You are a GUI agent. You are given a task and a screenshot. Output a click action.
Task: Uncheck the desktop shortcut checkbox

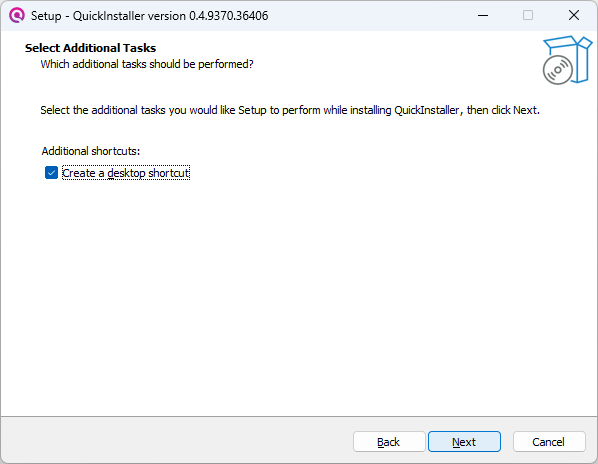51,173
